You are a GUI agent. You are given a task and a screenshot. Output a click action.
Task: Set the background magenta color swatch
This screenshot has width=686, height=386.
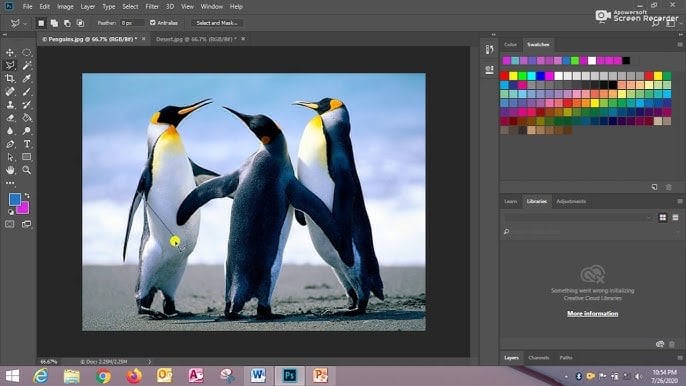24,209
